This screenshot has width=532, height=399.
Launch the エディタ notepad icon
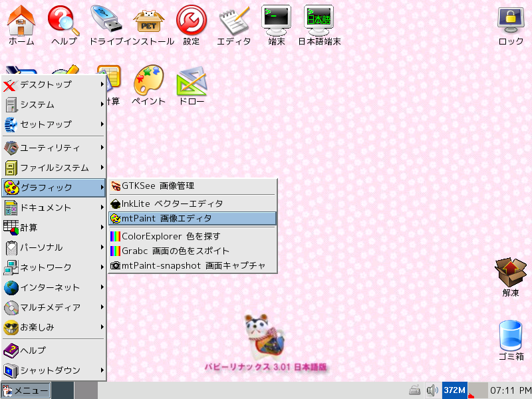[234, 20]
